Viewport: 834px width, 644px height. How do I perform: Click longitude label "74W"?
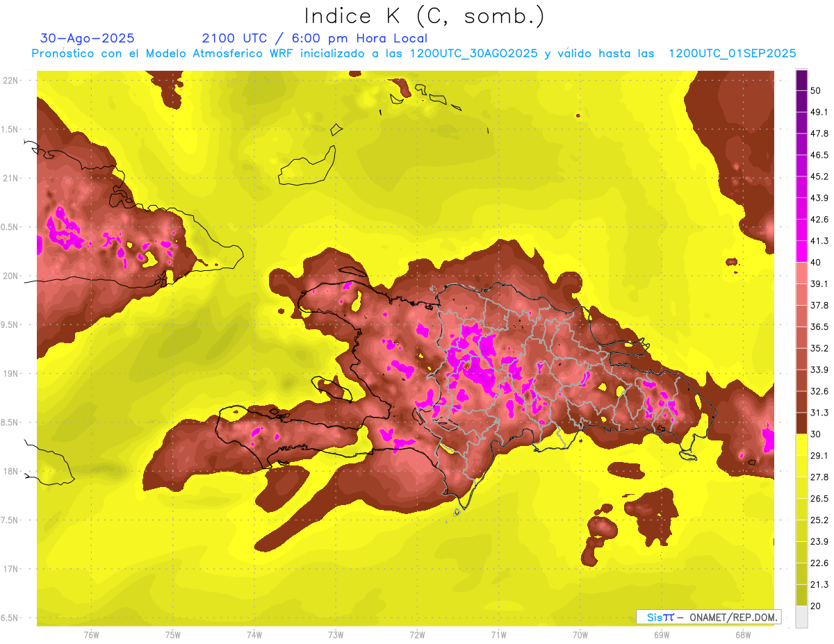tap(254, 634)
